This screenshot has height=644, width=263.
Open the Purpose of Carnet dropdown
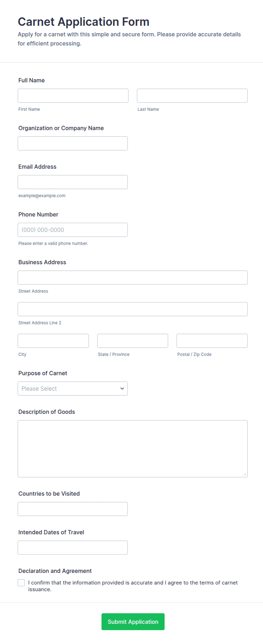73,389
